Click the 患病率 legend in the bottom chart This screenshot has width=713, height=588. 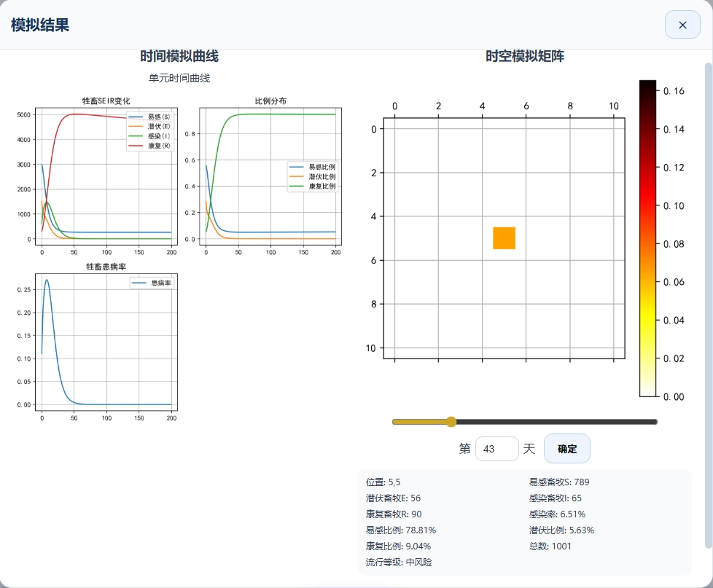tap(155, 283)
